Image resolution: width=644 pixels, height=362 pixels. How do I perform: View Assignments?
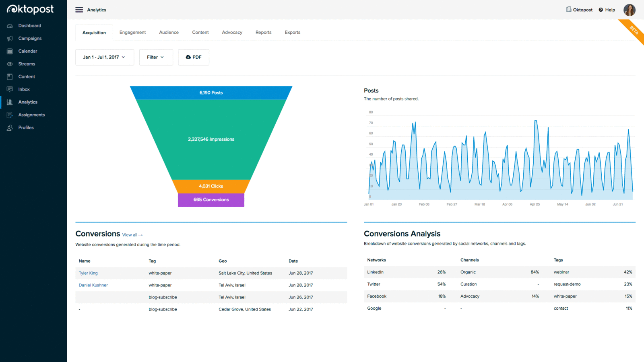[x=31, y=115]
